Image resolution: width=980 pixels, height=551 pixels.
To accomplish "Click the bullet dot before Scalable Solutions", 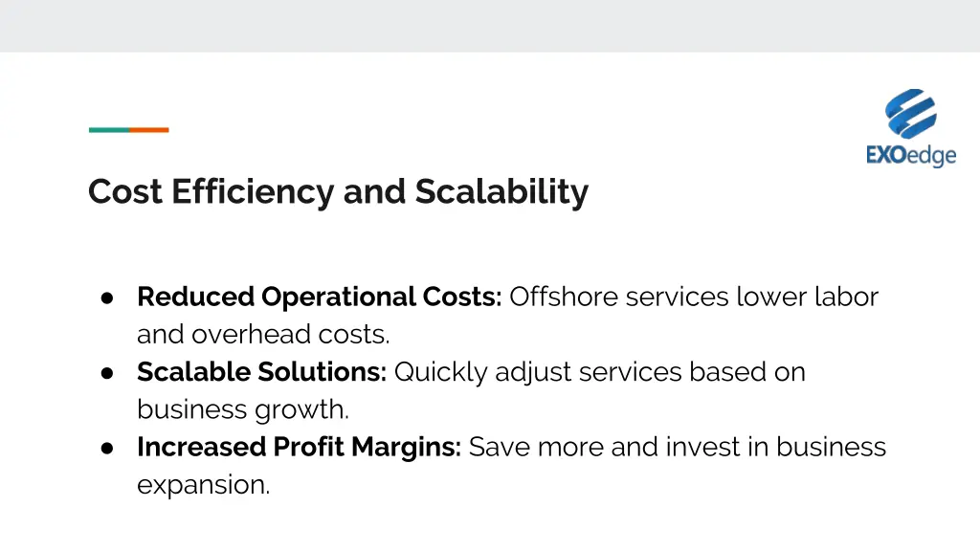I will 107,372.
